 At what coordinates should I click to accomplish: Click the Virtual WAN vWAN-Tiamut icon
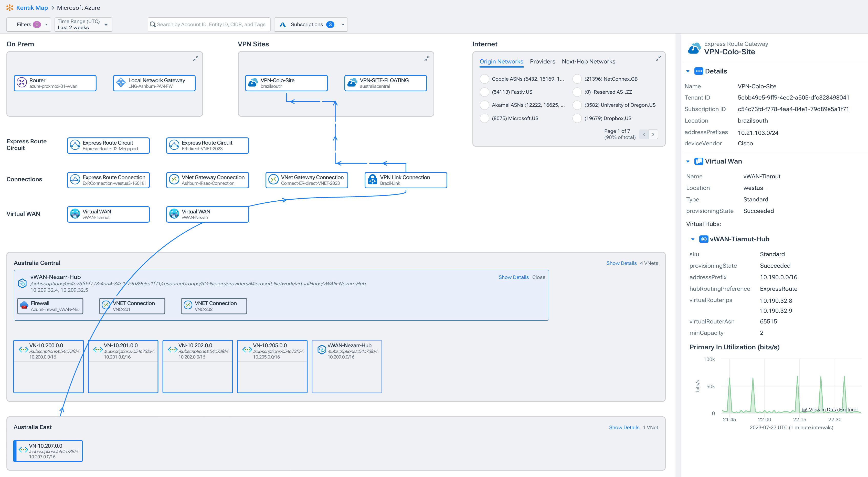coord(75,214)
